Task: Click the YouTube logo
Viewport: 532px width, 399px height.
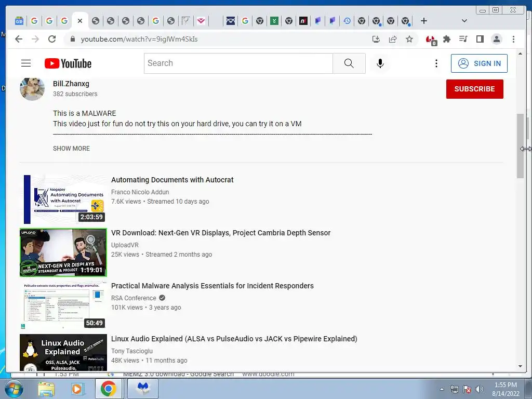Action: pos(68,63)
